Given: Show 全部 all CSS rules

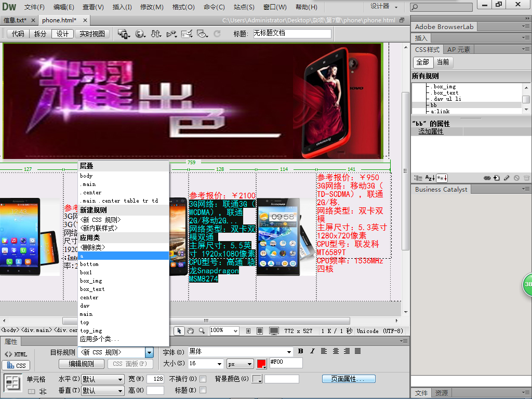Looking at the screenshot, I should click(x=423, y=62).
